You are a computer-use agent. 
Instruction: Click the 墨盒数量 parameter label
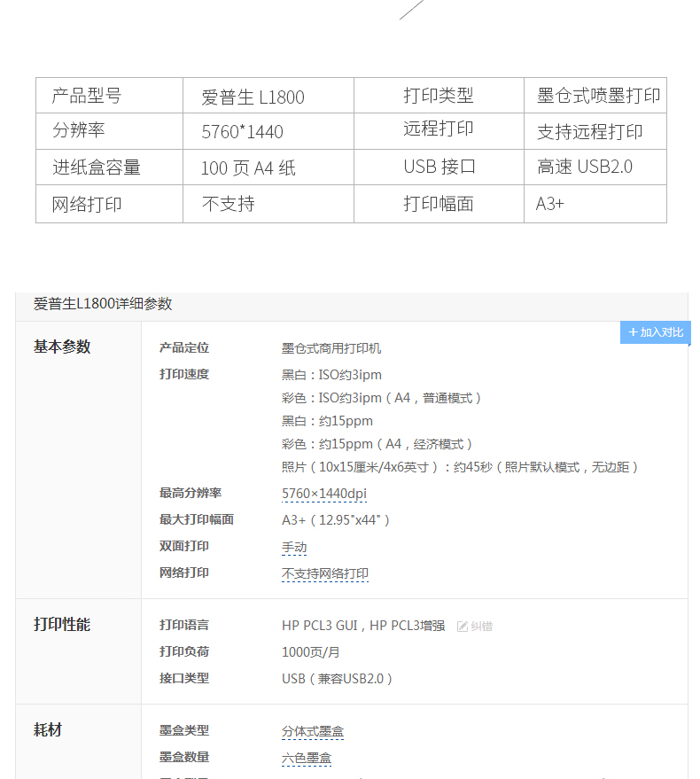pos(183,757)
